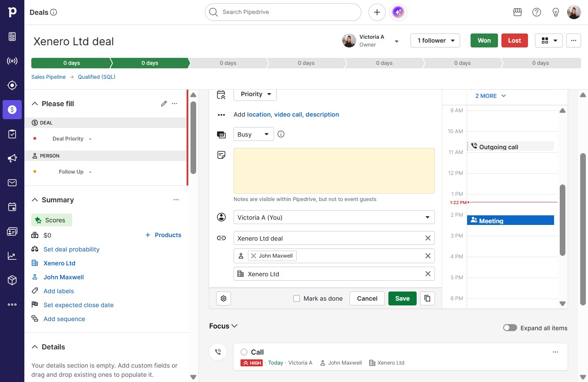This screenshot has width=588, height=382.
Task: Open the Marketplace store icon
Action: pyautogui.click(x=518, y=12)
